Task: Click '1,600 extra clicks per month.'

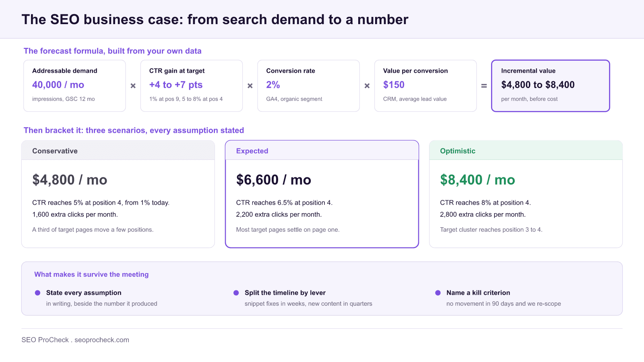Action: pos(75,214)
